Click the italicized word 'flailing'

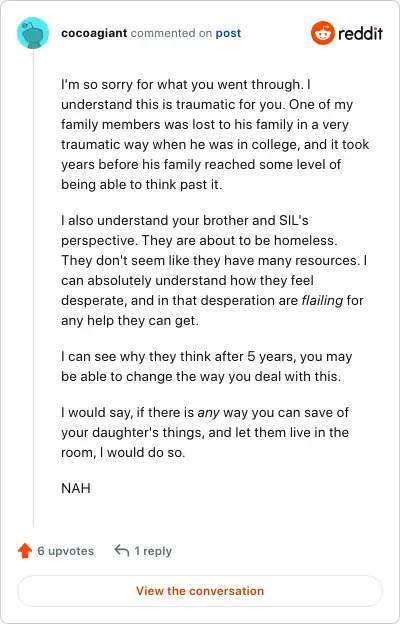pos(322,300)
